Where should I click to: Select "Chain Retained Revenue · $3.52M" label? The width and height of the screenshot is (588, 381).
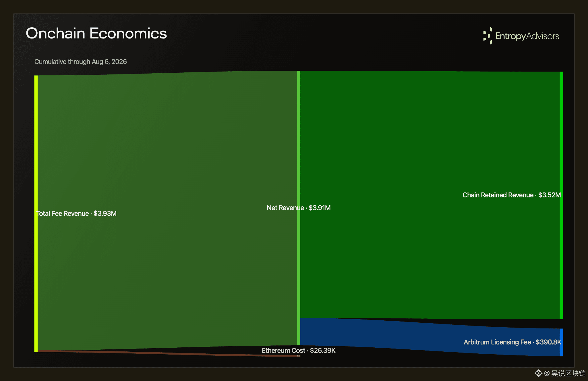pos(512,195)
